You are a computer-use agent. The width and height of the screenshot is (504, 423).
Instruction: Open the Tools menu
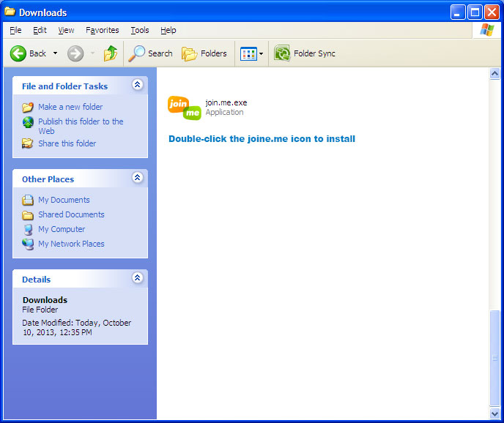coord(139,30)
